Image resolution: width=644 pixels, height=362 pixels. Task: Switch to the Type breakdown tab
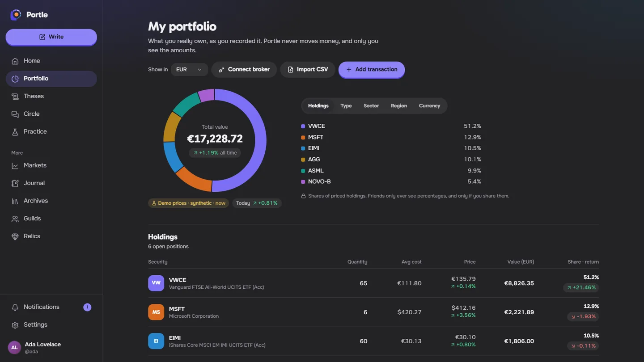(346, 106)
